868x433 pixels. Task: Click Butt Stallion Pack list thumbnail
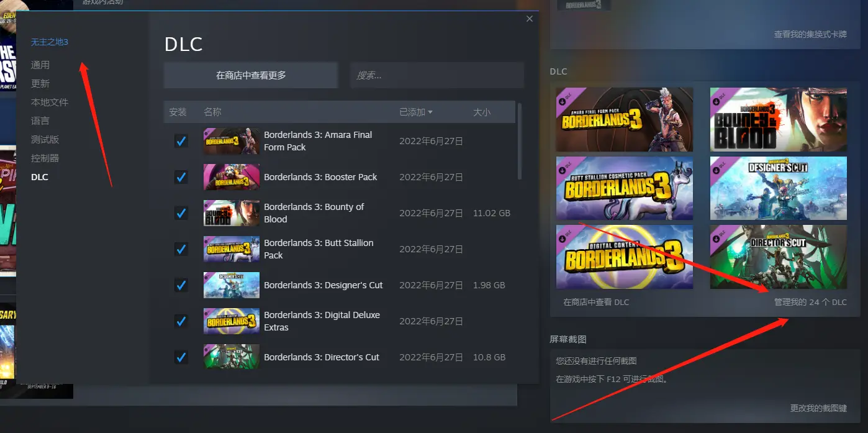coord(231,249)
